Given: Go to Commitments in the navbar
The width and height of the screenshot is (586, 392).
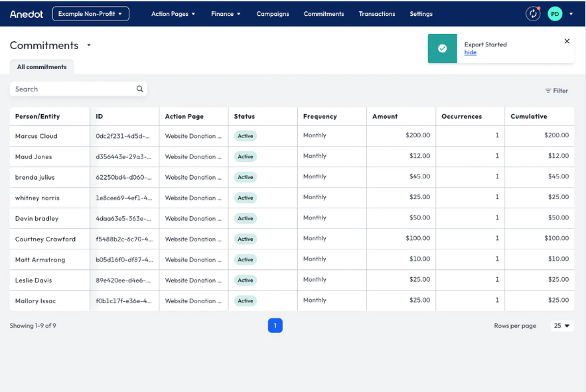Looking at the screenshot, I should point(324,14).
